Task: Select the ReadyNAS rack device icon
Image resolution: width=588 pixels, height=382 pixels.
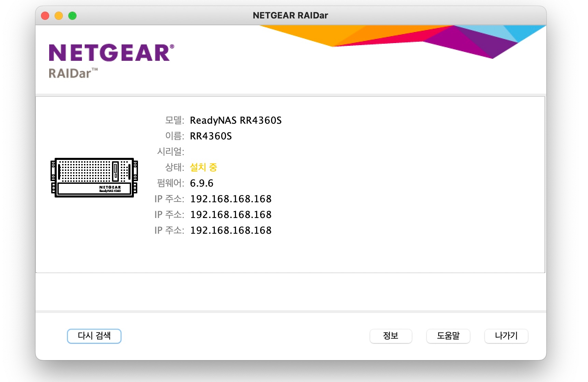Action: pos(94,178)
